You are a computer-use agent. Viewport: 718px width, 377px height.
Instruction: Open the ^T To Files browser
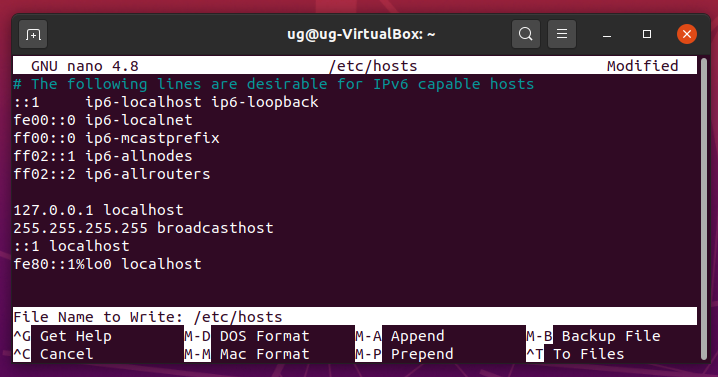point(575,354)
